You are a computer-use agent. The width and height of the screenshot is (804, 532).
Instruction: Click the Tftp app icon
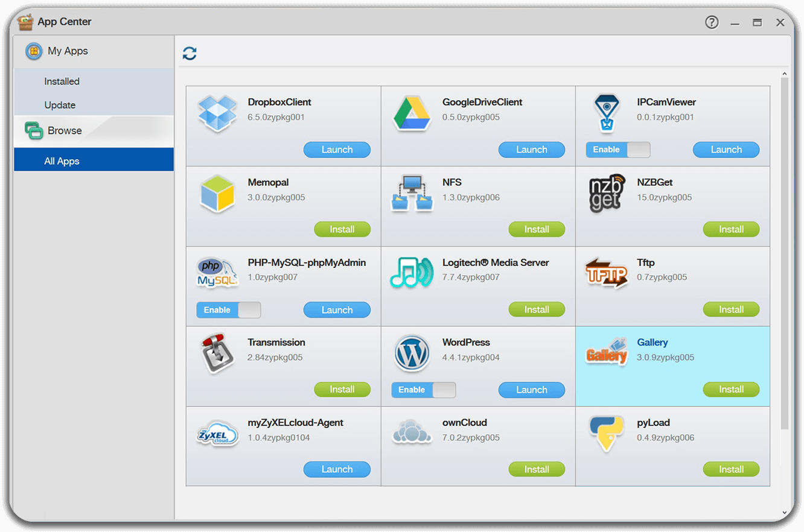[607, 273]
